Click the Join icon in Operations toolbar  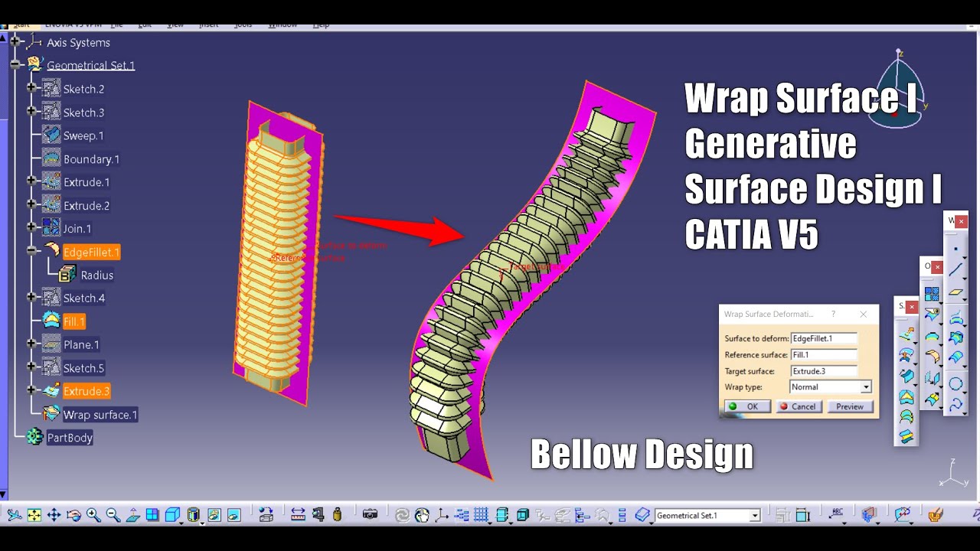tap(932, 292)
